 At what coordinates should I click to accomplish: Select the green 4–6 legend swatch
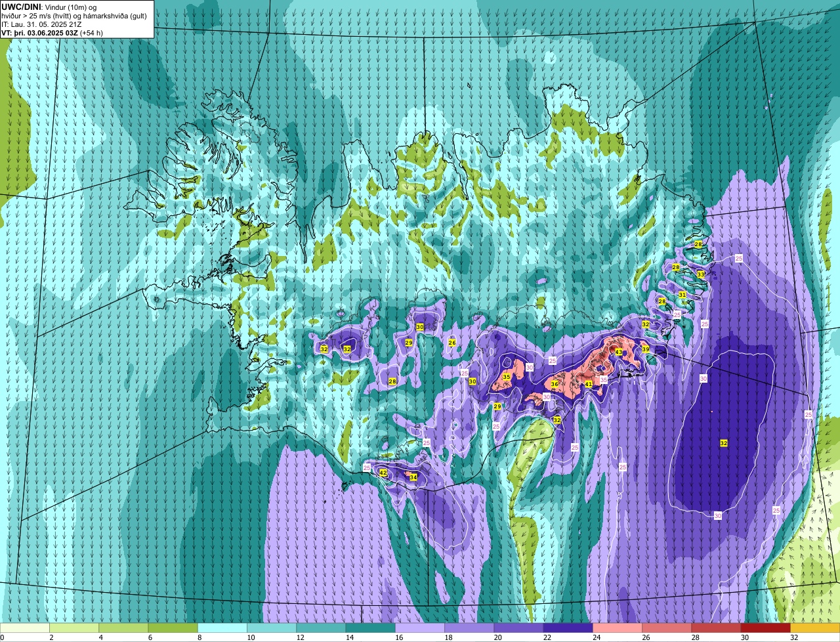click(123, 628)
